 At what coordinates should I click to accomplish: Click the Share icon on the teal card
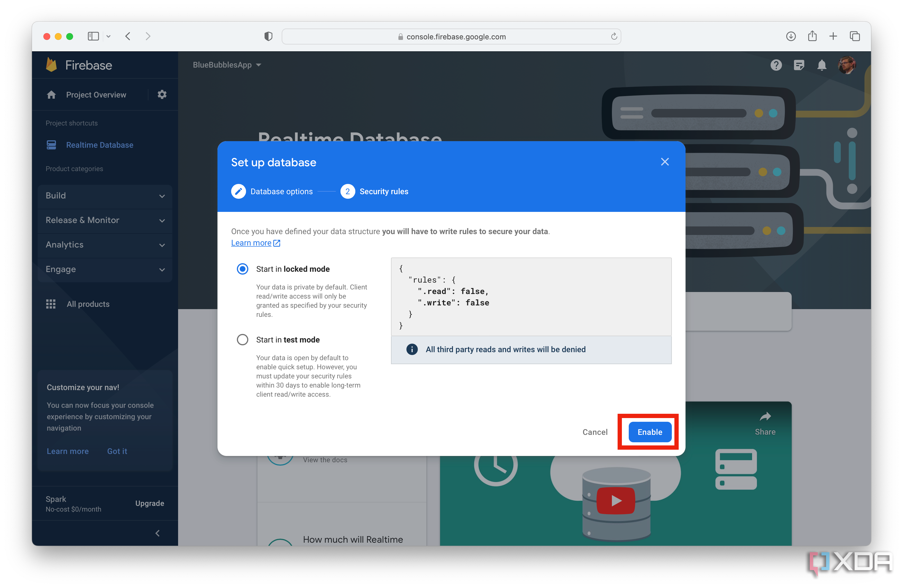point(766,416)
